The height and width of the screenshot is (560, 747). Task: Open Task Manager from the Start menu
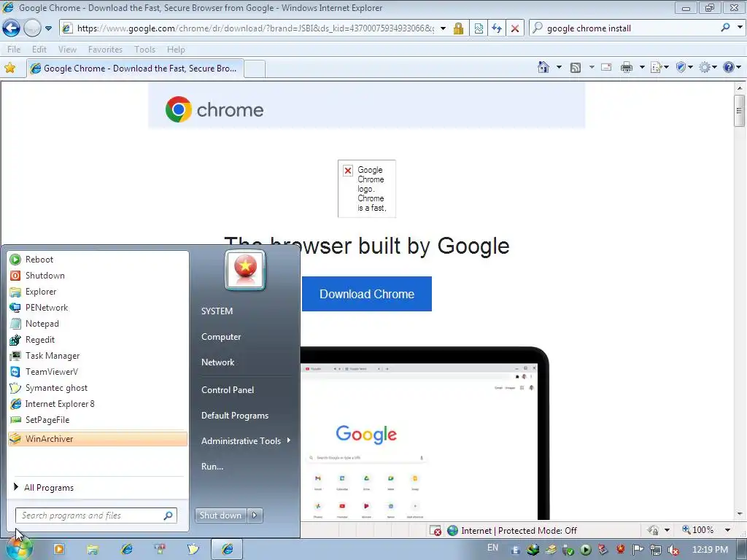pyautogui.click(x=98, y=356)
